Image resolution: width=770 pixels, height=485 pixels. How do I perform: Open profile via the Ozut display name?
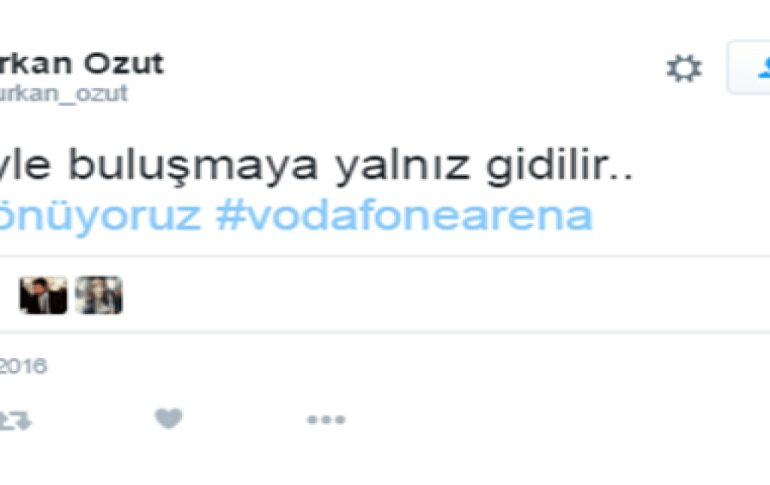123,63
